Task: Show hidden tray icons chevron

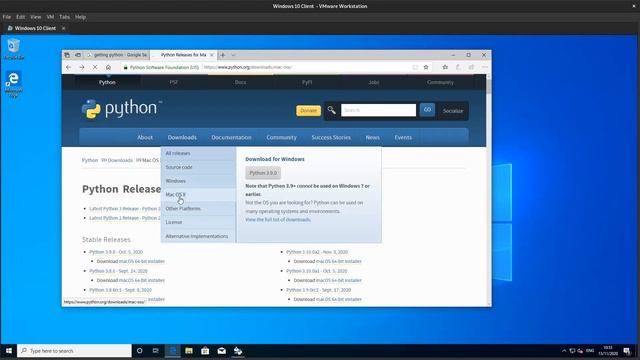Action: (564, 351)
